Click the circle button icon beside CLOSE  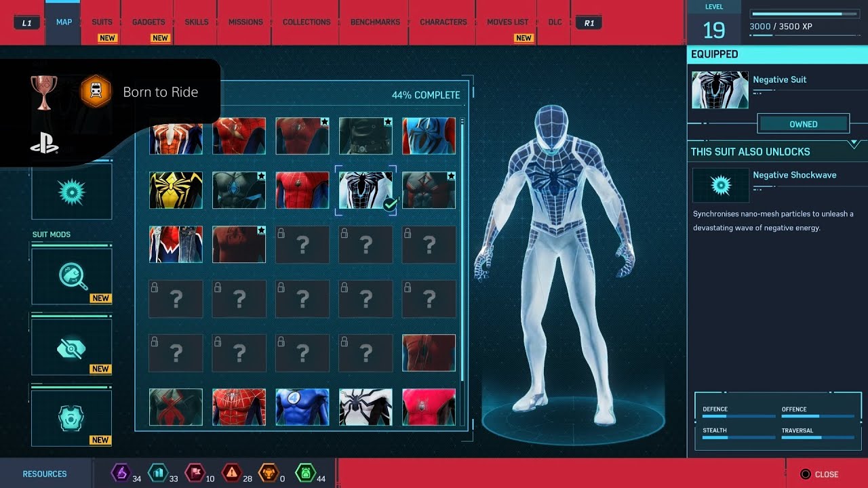click(806, 474)
